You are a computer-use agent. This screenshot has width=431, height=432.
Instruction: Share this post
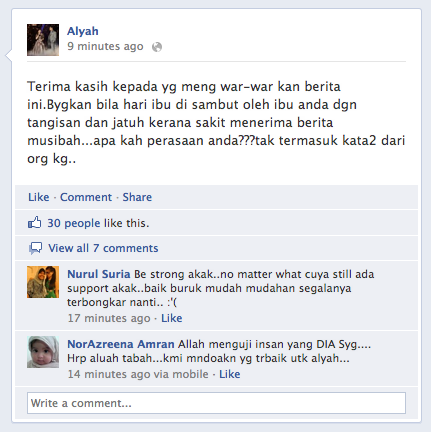(137, 197)
